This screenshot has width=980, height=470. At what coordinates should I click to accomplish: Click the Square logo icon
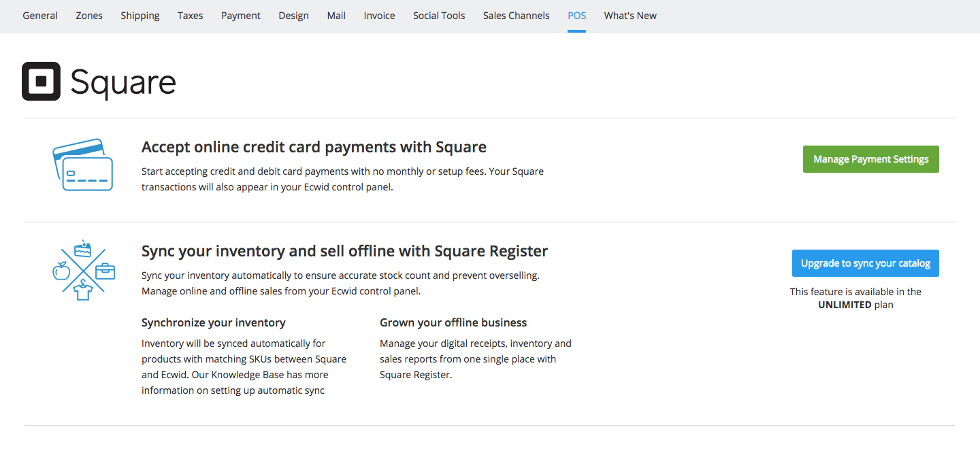coord(41,82)
